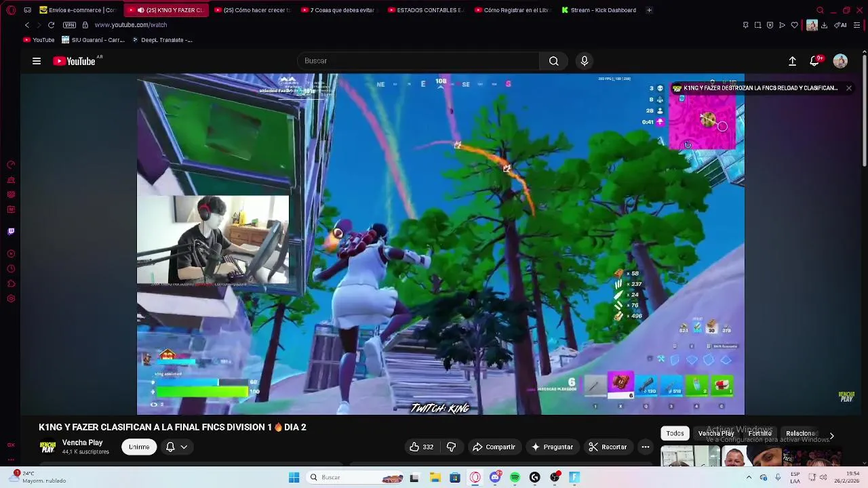This screenshot has height=488, width=868.
Task: Click the video player area
Action: pyautogui.click(x=441, y=244)
